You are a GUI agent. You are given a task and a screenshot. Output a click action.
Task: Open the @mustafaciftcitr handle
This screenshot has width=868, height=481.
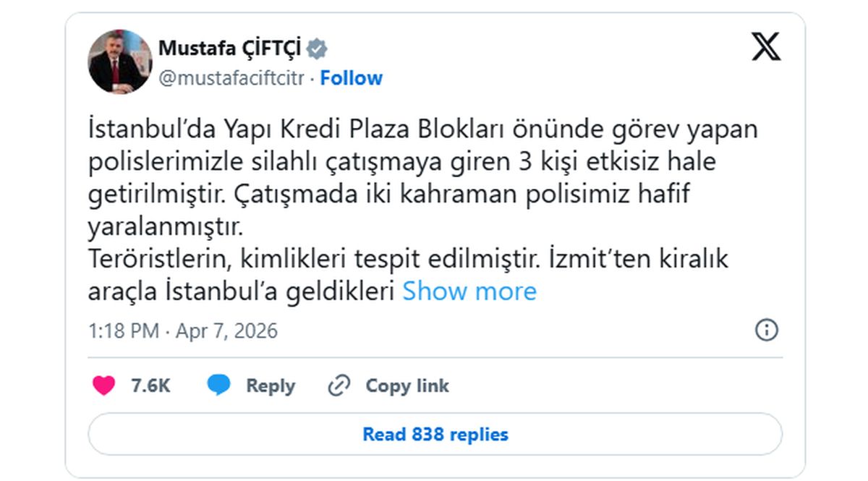[x=230, y=77]
